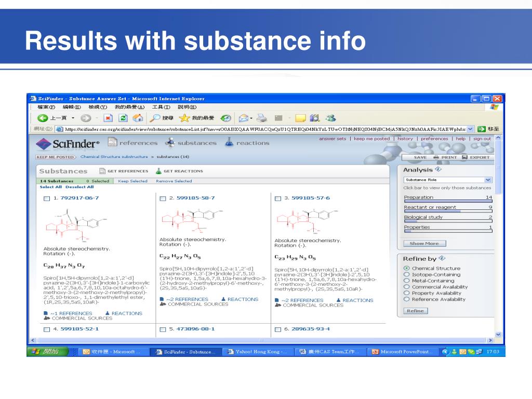Check the box for substance 3. 599185-57-6
The width and height of the screenshot is (532, 399).
click(278, 198)
